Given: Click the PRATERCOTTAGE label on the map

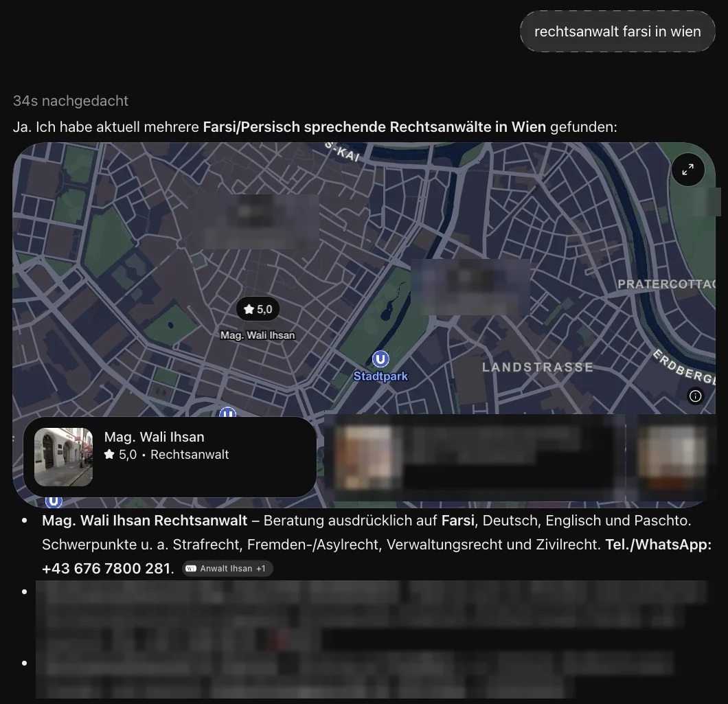Looking at the screenshot, I should click(x=666, y=284).
